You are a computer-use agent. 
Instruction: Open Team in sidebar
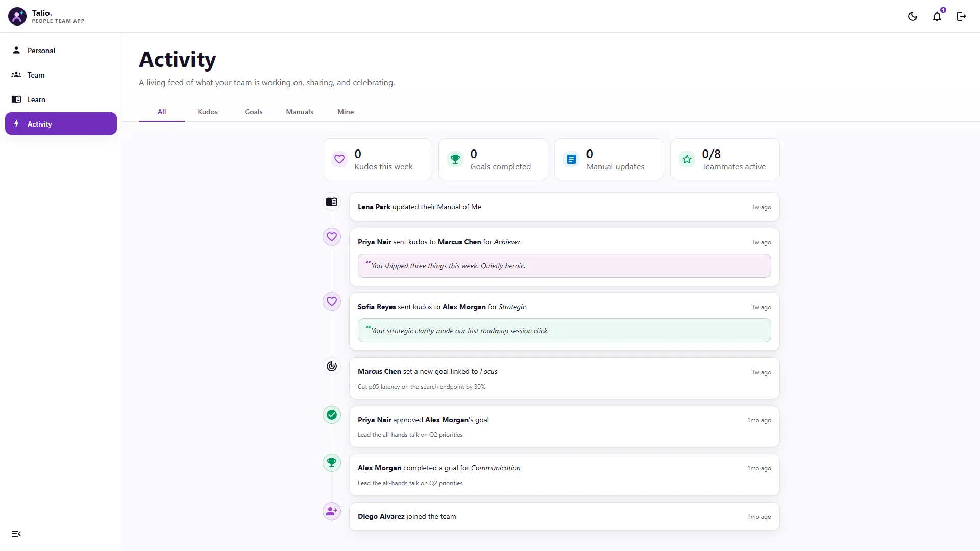click(x=61, y=75)
